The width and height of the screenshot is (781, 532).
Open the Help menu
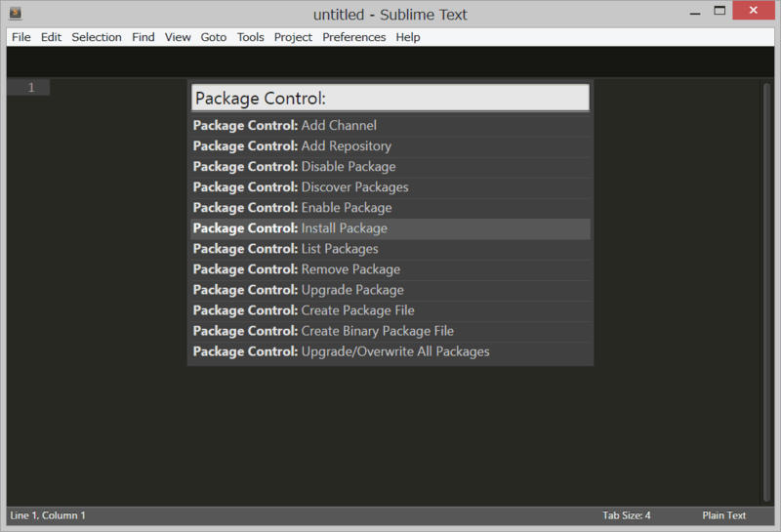tap(407, 37)
